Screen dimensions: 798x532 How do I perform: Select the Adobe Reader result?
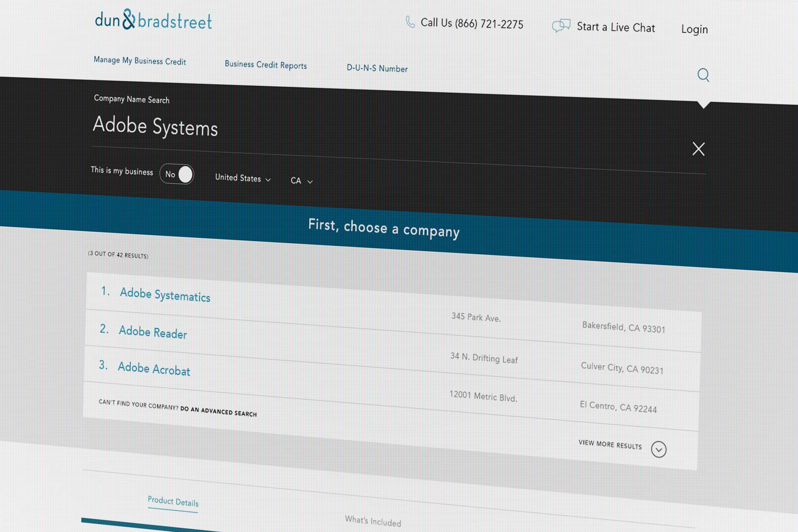153,332
